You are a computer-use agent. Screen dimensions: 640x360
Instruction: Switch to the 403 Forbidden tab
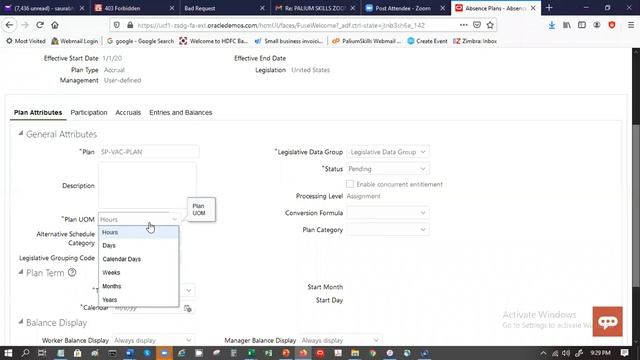pos(134,8)
